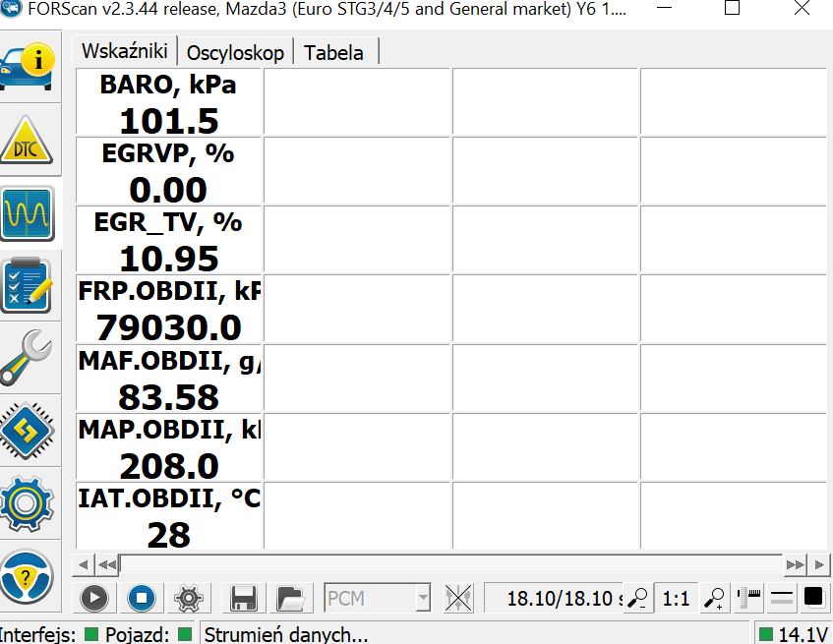Click the black color swatch button
Screen dimensions: 833x644
(x=813, y=597)
